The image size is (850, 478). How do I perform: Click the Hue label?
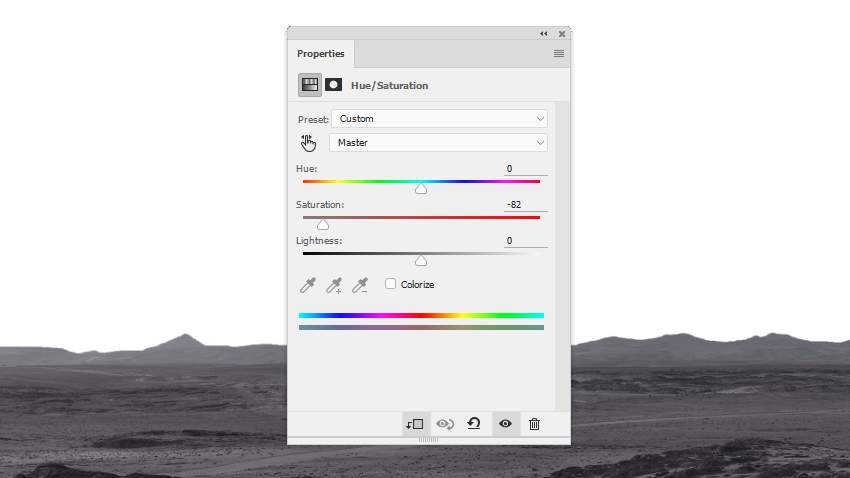point(307,169)
